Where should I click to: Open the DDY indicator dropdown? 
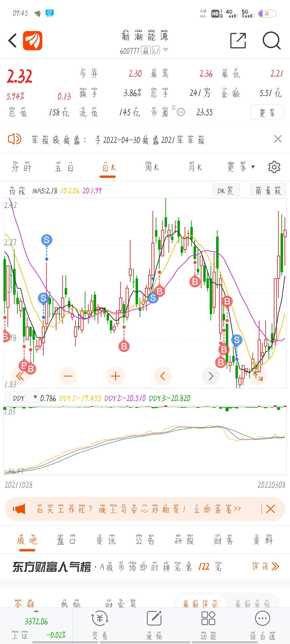[22, 398]
